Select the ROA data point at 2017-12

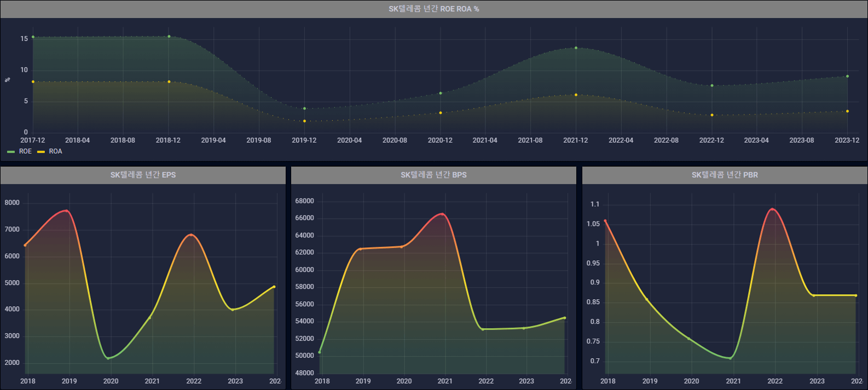[x=33, y=82]
